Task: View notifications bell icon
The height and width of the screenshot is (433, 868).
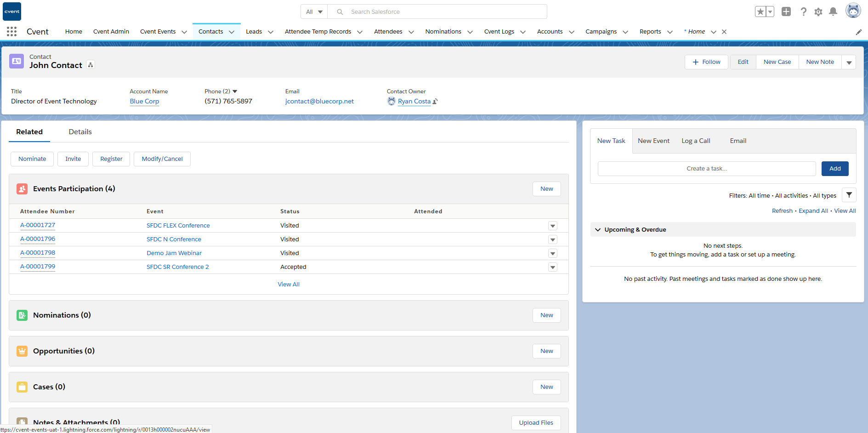Action: (833, 11)
